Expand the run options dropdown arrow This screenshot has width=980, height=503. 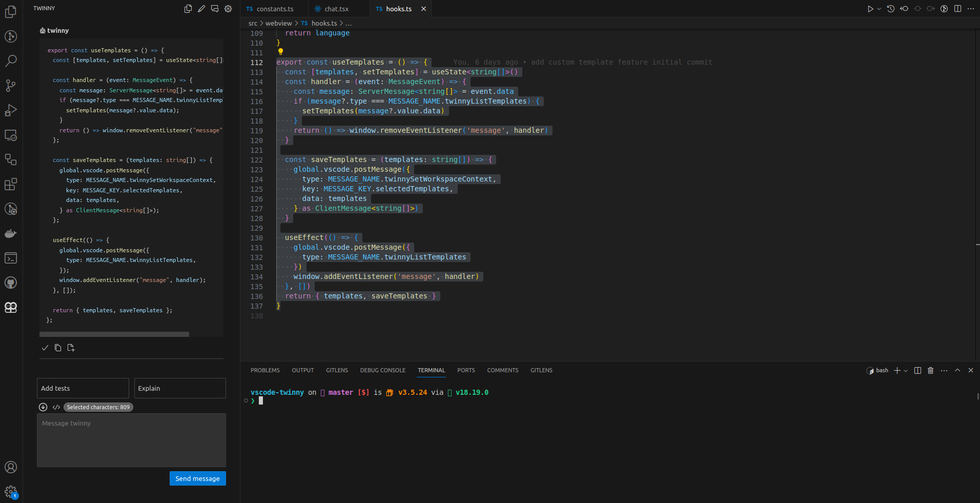pyautogui.click(x=879, y=9)
